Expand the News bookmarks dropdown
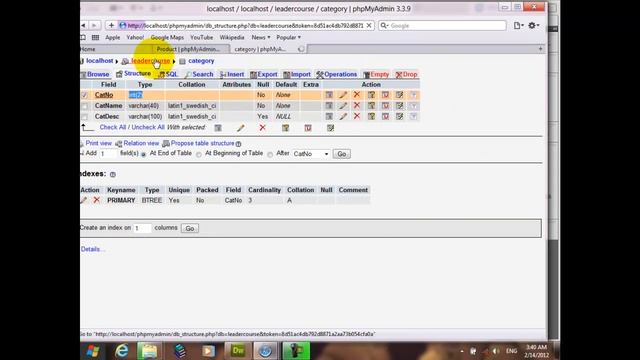This screenshot has height=360, width=640. pos(260,37)
